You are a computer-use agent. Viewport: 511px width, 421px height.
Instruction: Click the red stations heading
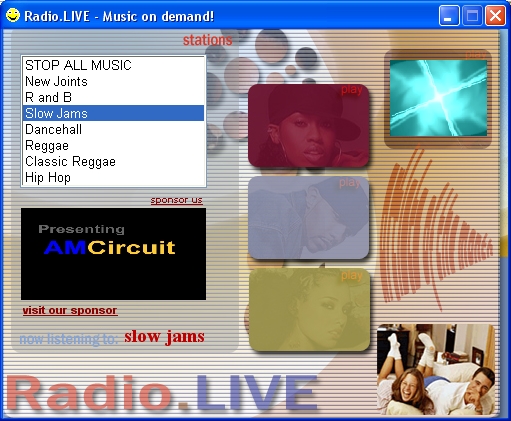(207, 40)
